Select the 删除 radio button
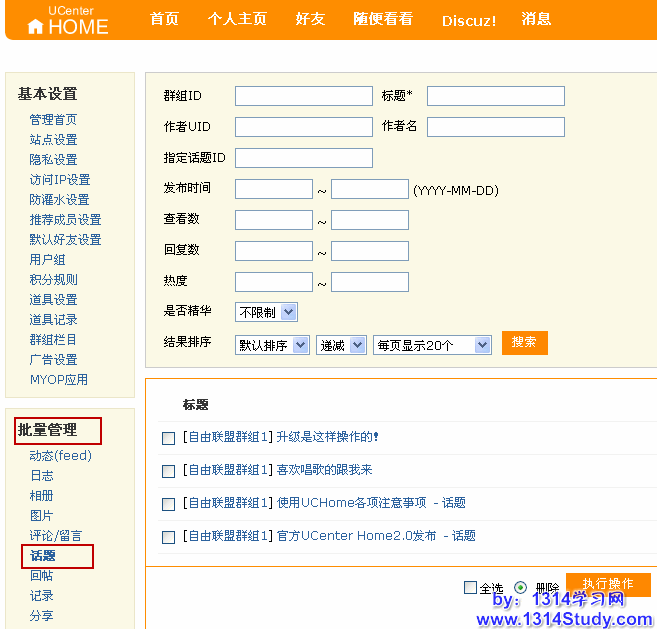The height and width of the screenshot is (629, 657). click(520, 588)
